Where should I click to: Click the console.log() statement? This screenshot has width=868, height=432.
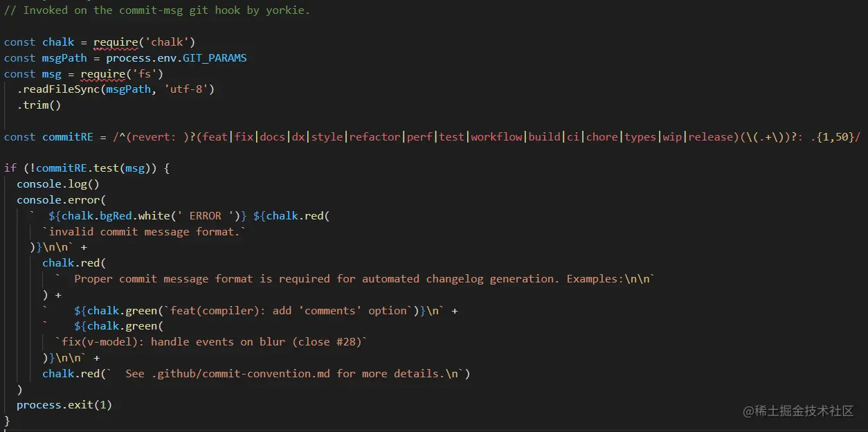(58, 184)
